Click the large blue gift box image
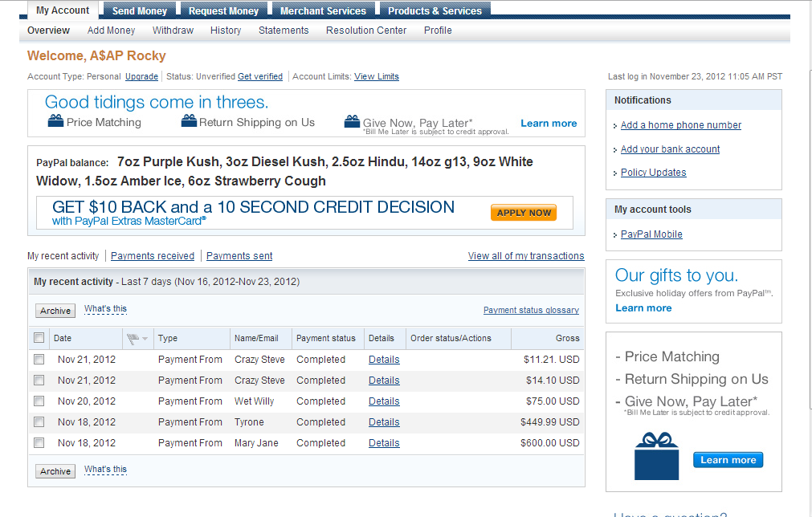The height and width of the screenshot is (517, 812). point(657,456)
